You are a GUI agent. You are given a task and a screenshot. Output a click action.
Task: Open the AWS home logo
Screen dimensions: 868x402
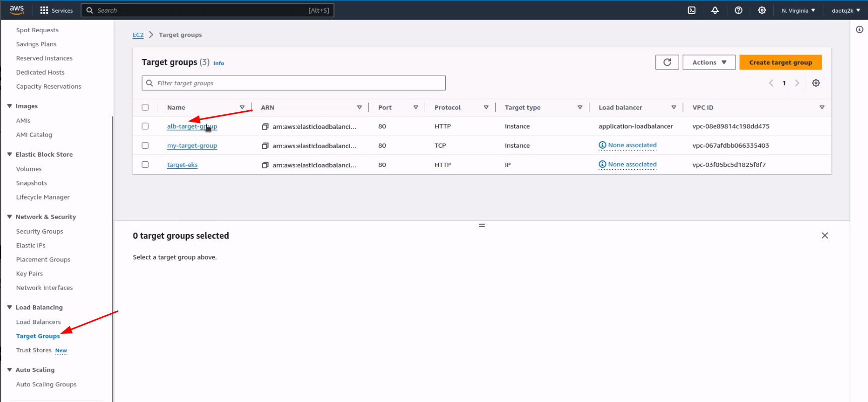click(x=17, y=10)
